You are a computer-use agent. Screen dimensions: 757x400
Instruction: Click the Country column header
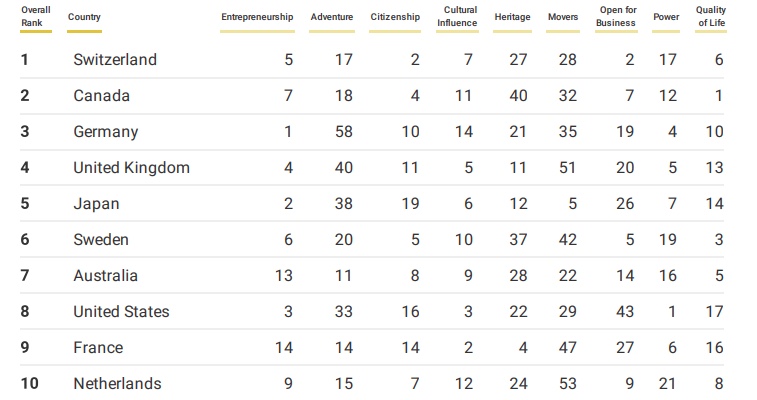(84, 17)
